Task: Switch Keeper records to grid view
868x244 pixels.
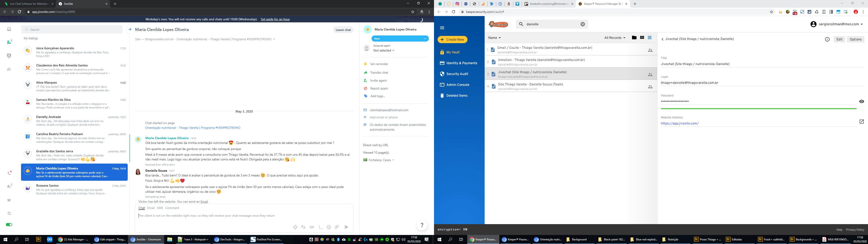Action: click(x=642, y=38)
